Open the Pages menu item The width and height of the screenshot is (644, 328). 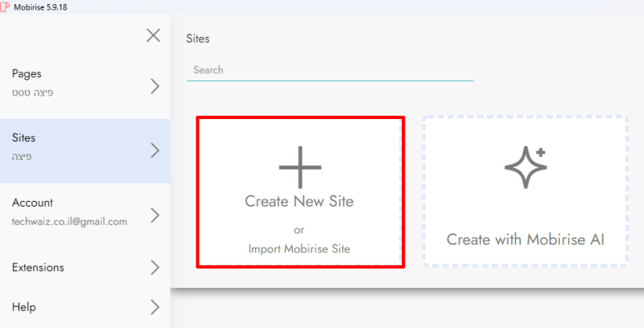point(85,84)
